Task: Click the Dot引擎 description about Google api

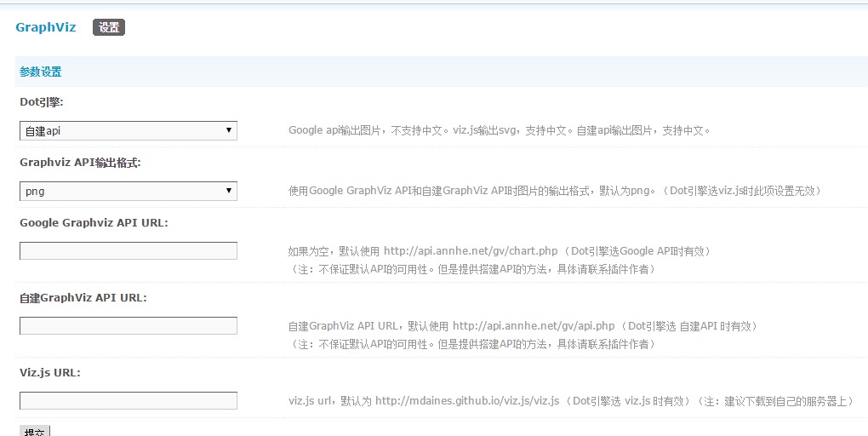Action: point(499,131)
